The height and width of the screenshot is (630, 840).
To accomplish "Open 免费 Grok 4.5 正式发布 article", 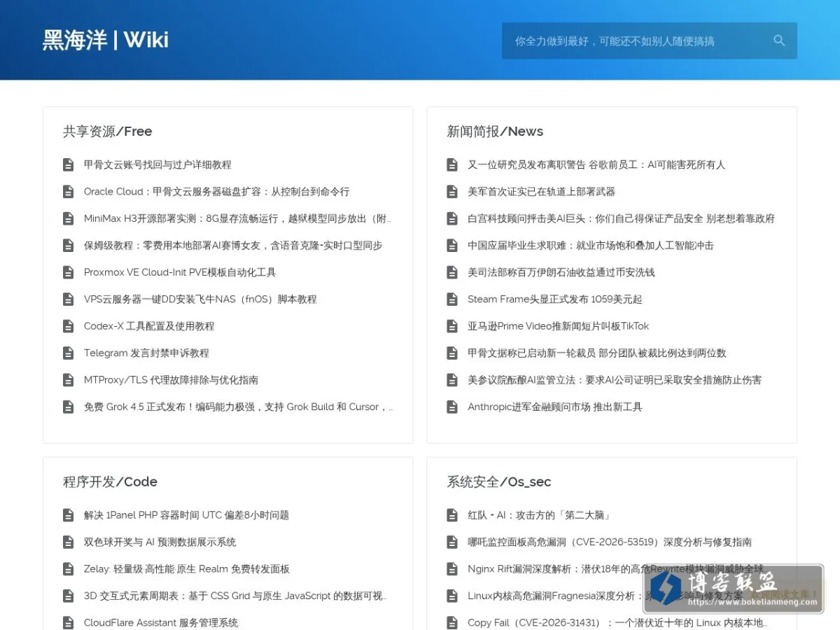I will [238, 407].
